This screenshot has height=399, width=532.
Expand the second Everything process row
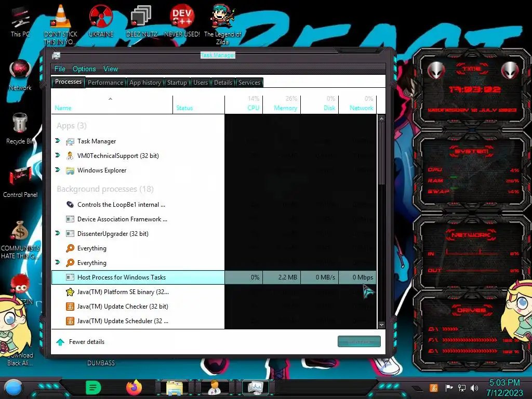pos(58,262)
